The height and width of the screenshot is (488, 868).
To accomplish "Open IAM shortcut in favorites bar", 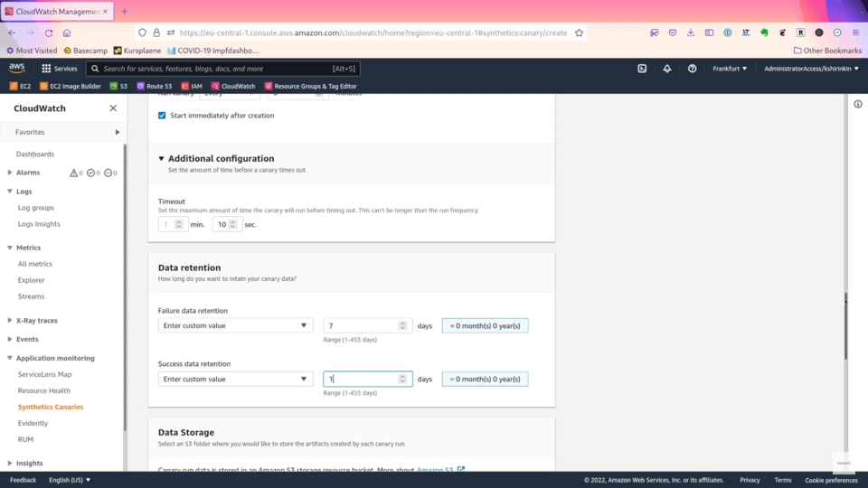I will click(192, 87).
